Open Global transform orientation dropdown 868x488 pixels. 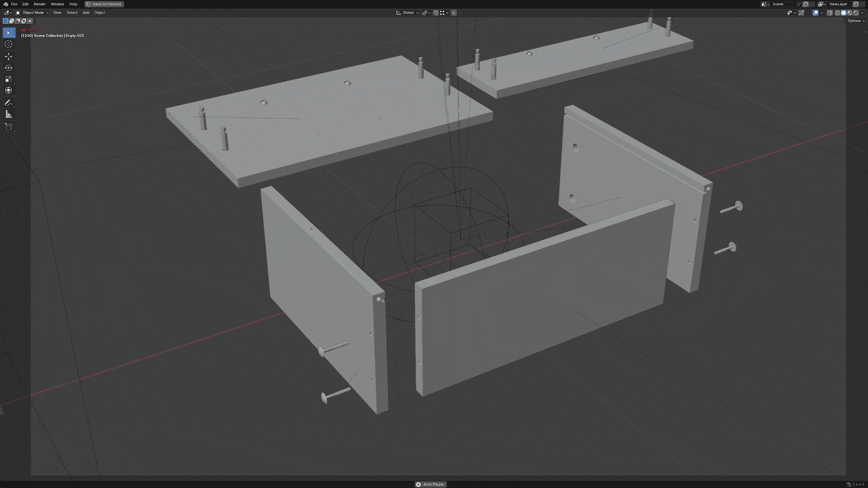408,12
